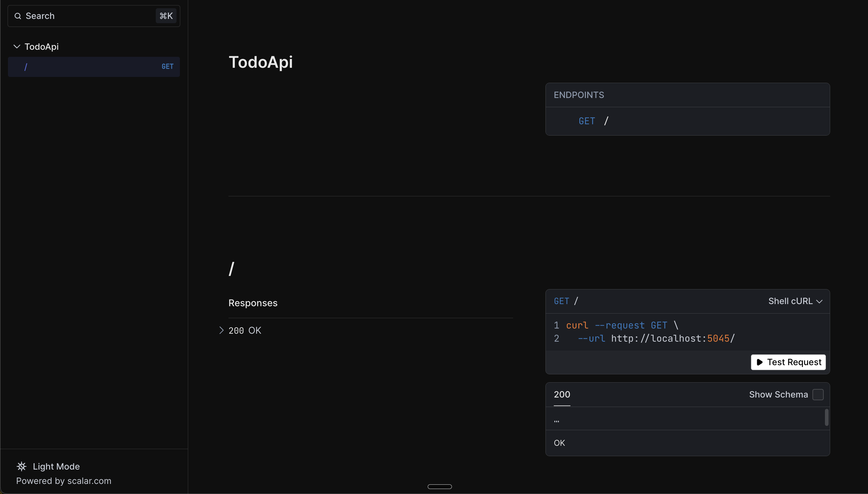Click the sun icon for Light Mode

click(x=21, y=467)
